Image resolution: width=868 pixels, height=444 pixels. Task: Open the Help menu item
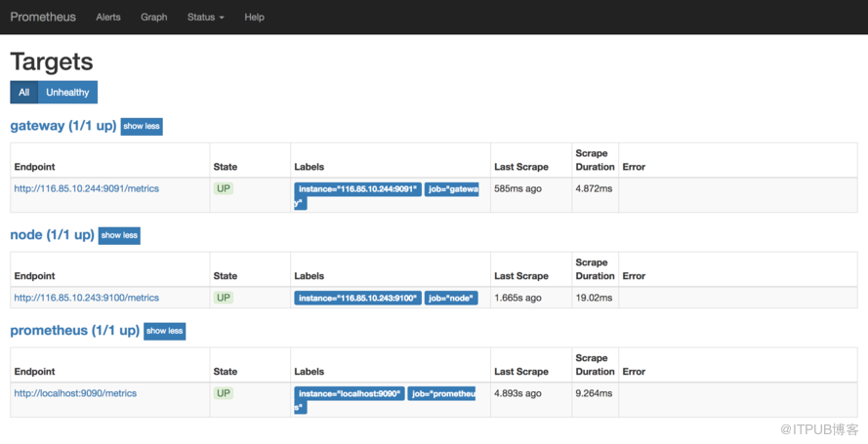[x=254, y=18]
